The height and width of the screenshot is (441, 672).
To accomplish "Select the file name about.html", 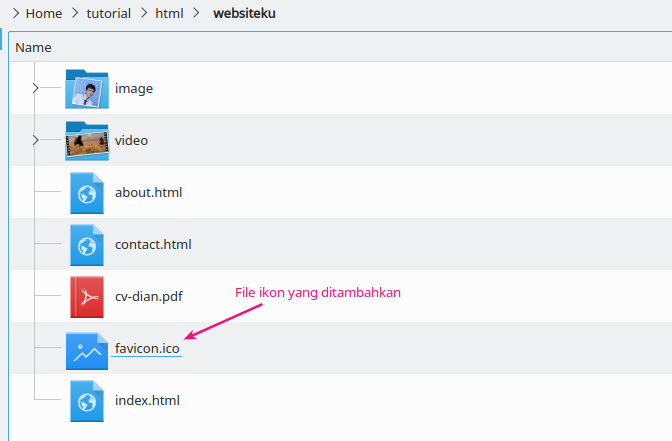I will click(x=148, y=192).
